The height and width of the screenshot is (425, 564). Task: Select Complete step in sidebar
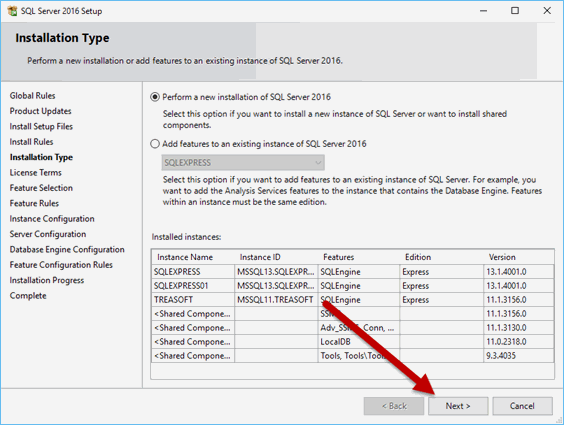click(28, 296)
